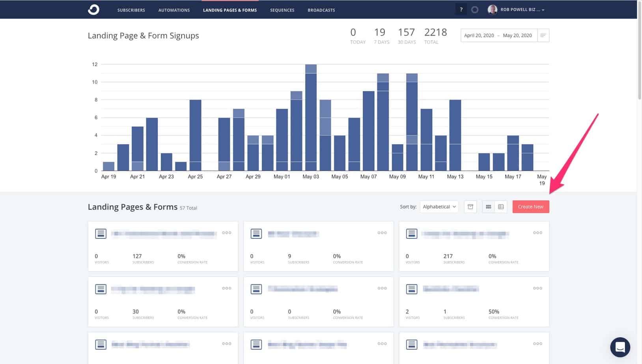This screenshot has height=364, width=642.
Task: Open blurred title link on 217 subscribers card
Action: pyautogui.click(x=466, y=234)
